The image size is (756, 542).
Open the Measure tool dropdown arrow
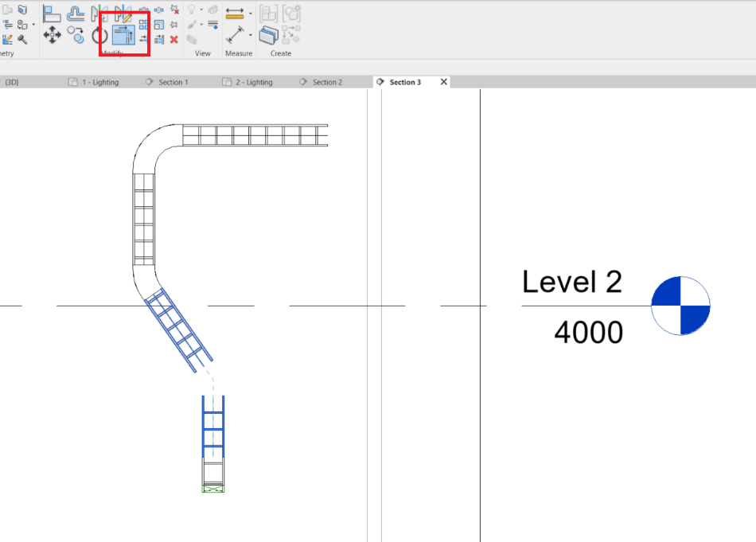pyautogui.click(x=251, y=34)
